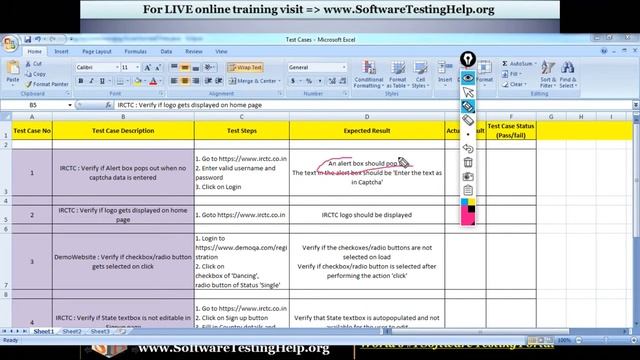This screenshot has height=360, width=640.
Task: Select the Expected Result header cell
Action: [x=367, y=131]
